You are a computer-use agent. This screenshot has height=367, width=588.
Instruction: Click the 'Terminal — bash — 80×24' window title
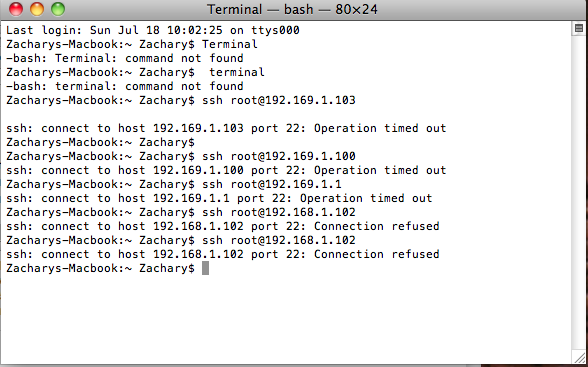point(292,9)
